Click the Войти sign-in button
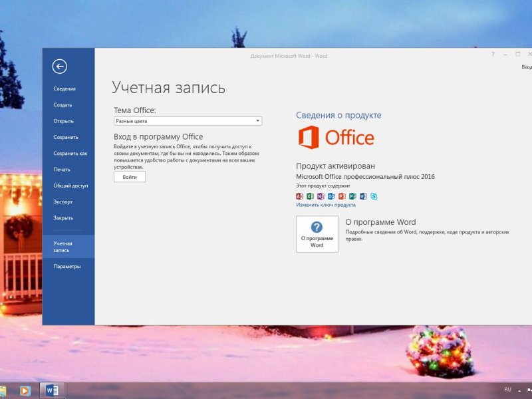 tap(130, 177)
